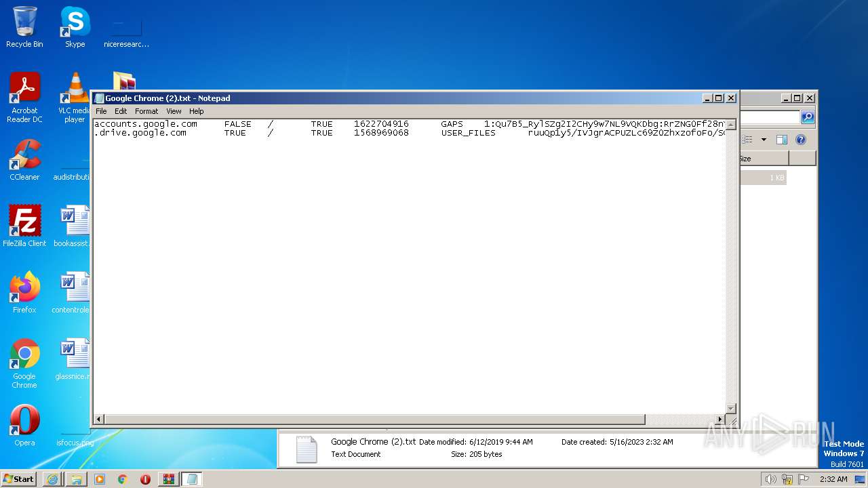Viewport: 868px width, 488px height.
Task: Close the Notepad window
Action: 731,98
